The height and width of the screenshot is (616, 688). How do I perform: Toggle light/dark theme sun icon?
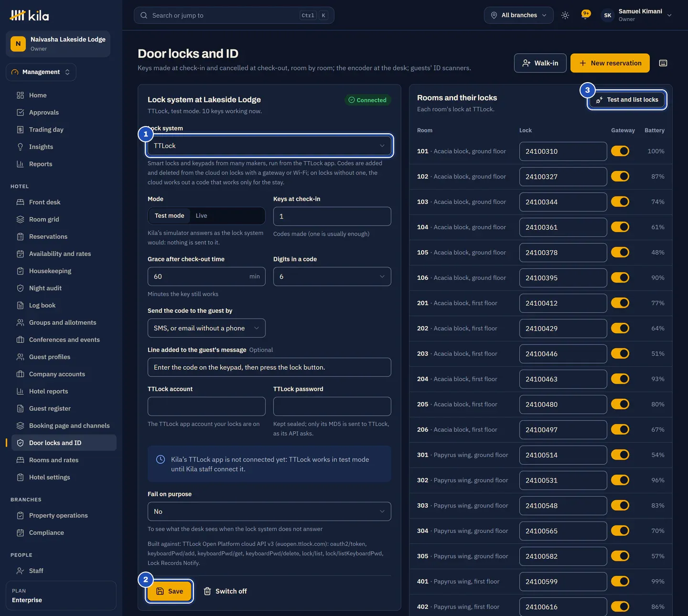pyautogui.click(x=565, y=15)
